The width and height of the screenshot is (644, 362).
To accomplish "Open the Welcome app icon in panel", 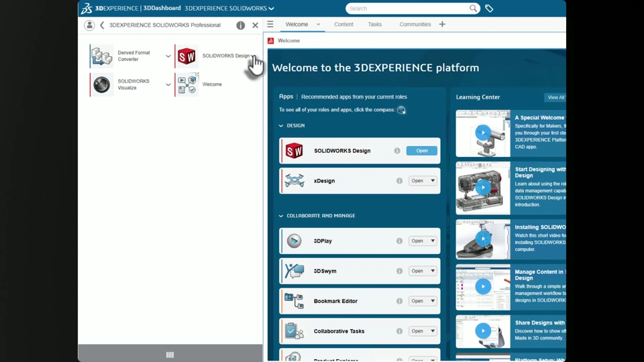I will point(187,84).
